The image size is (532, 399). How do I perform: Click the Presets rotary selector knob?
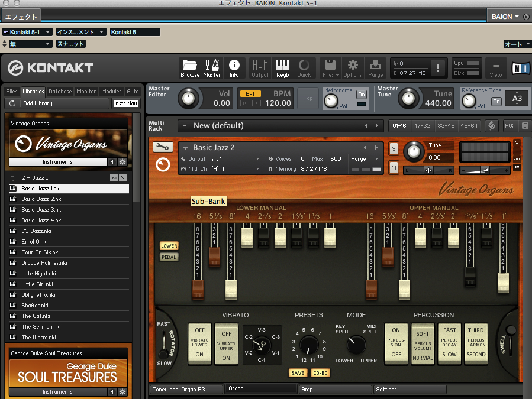pos(309,345)
